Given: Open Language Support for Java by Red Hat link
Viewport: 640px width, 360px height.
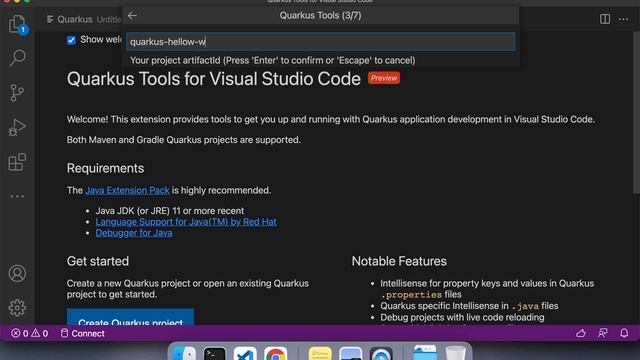Looking at the screenshot, I should [x=186, y=222].
